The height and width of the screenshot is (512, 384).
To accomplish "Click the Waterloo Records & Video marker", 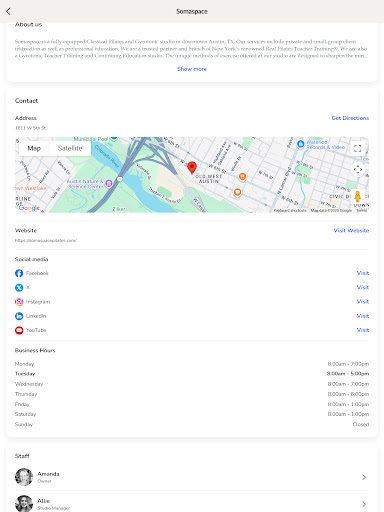I will point(301,144).
